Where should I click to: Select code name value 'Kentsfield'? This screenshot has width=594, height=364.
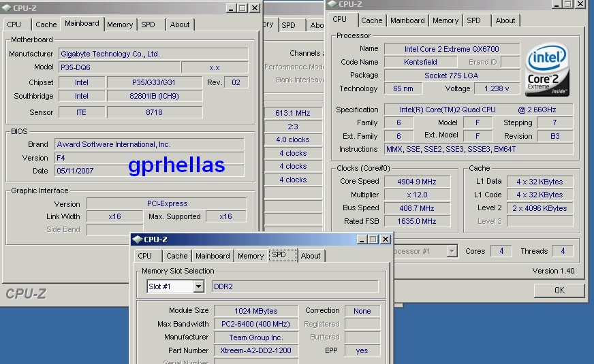pos(420,62)
